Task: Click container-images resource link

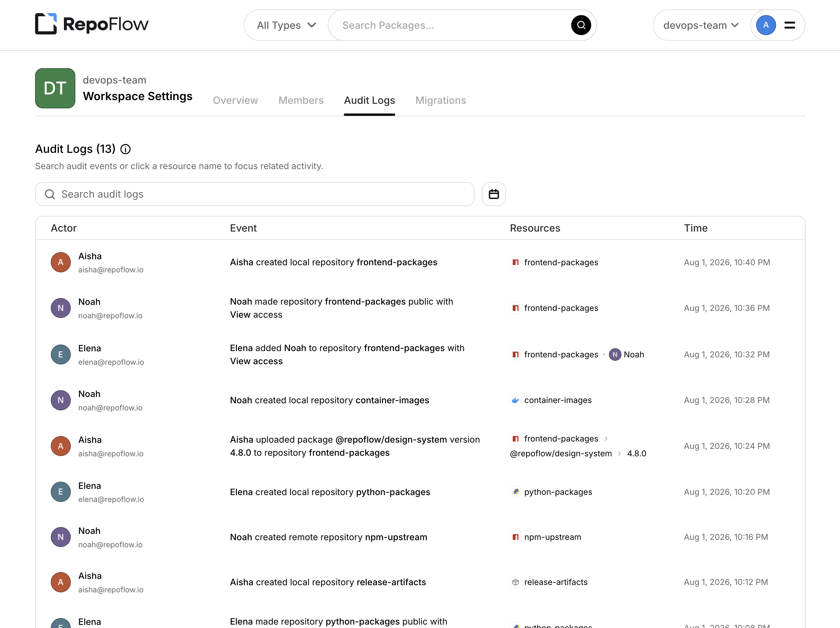Action: 558,400
